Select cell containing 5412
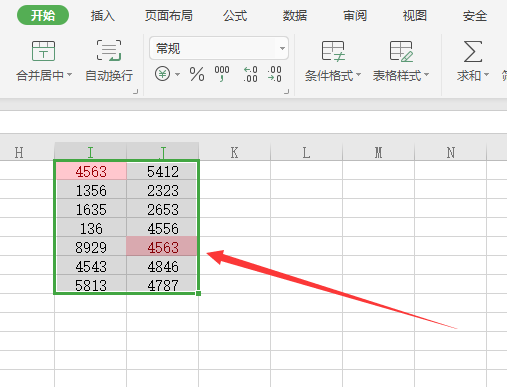Viewport: 507px width, 387px height. pos(163,171)
